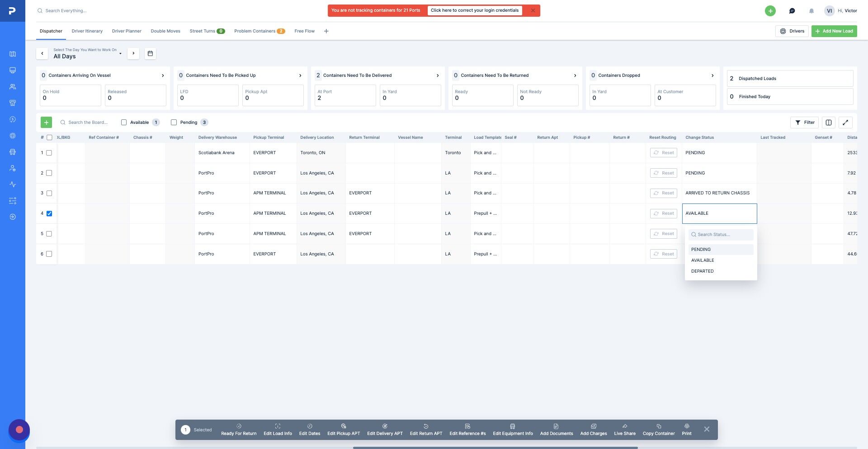Click Ready For Return action

point(239,430)
